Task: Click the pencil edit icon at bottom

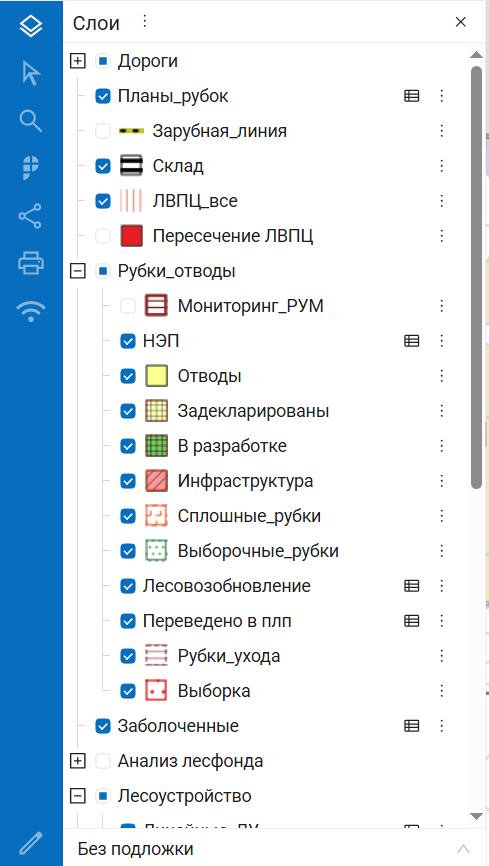Action: 31,843
